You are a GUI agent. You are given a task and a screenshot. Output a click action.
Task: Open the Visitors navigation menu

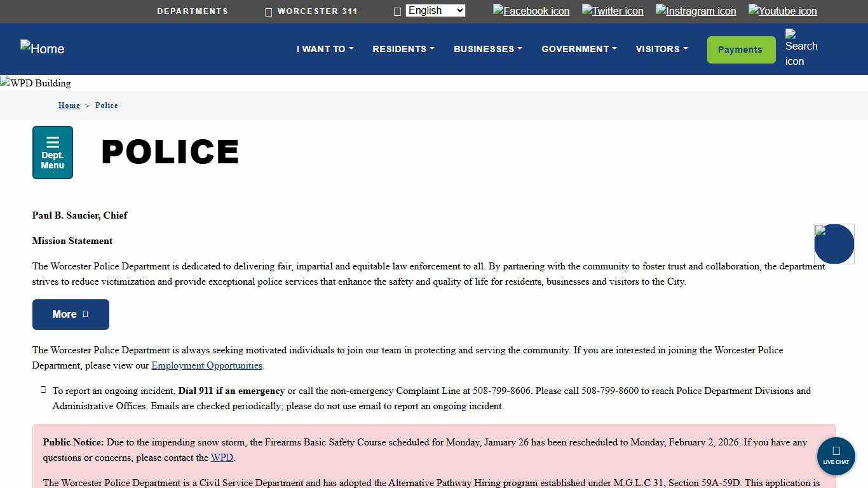point(661,49)
